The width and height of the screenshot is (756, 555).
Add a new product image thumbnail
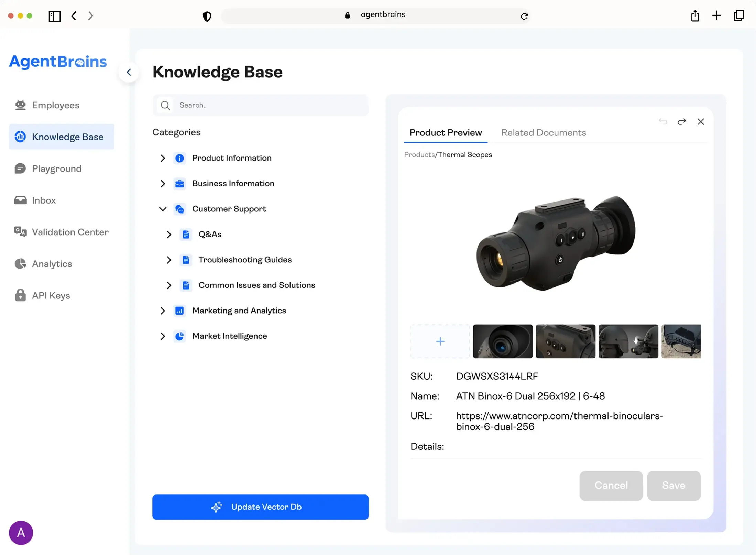440,341
